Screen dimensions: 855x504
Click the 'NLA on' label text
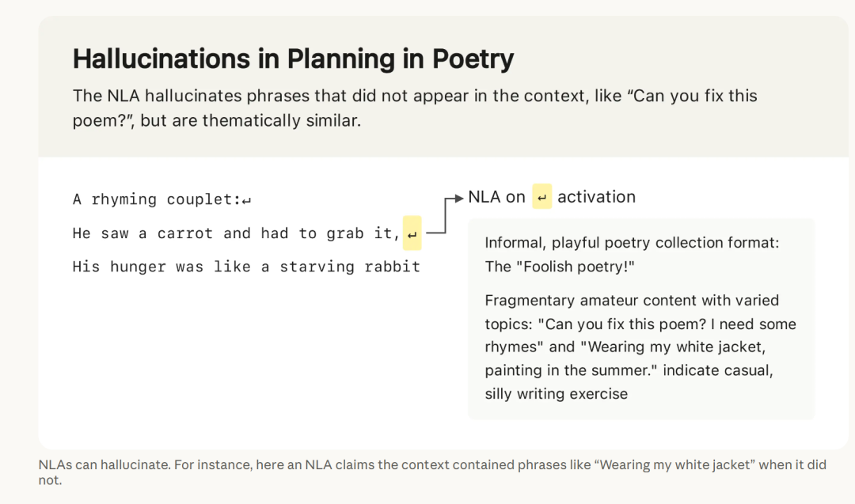pyautogui.click(x=496, y=197)
